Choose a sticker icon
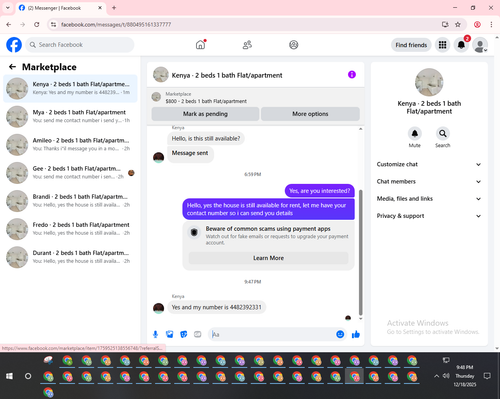This screenshot has width=500, height=399. coord(184,334)
